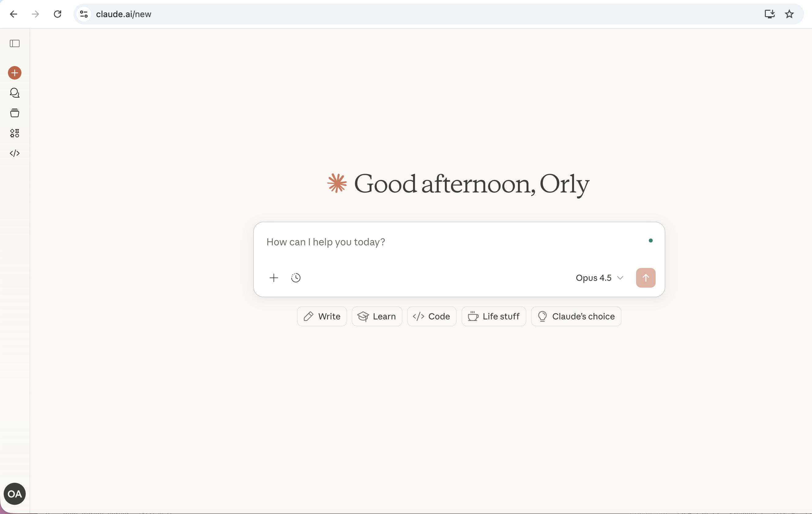Click the OA profile avatar
Viewport: 812px width, 514px height.
coord(14,494)
